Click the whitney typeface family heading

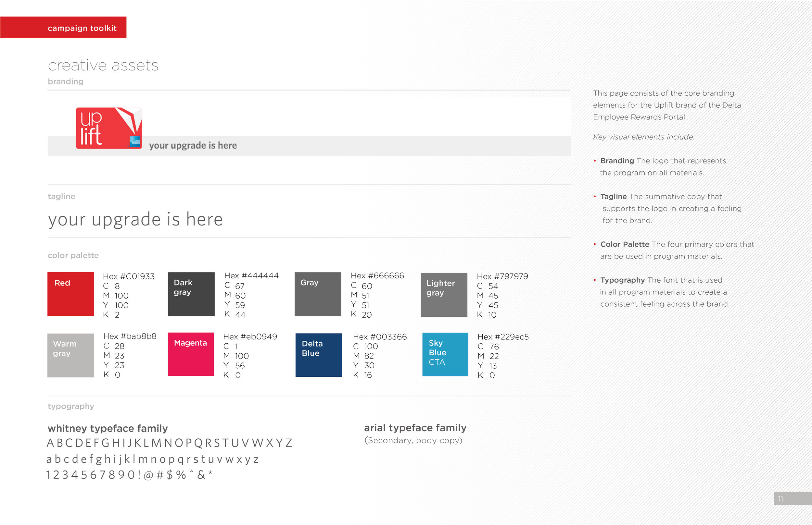click(x=108, y=429)
